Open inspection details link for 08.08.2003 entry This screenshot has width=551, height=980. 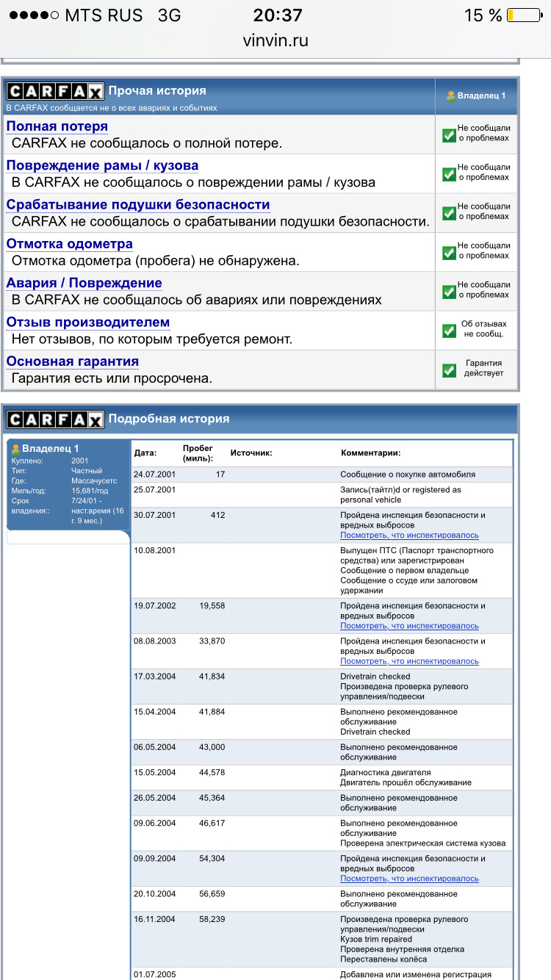click(x=409, y=661)
